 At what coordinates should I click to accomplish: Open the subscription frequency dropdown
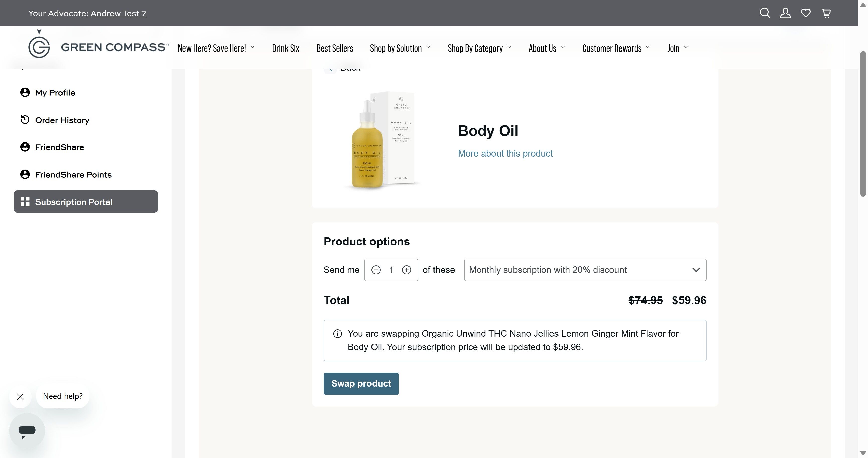585,270
